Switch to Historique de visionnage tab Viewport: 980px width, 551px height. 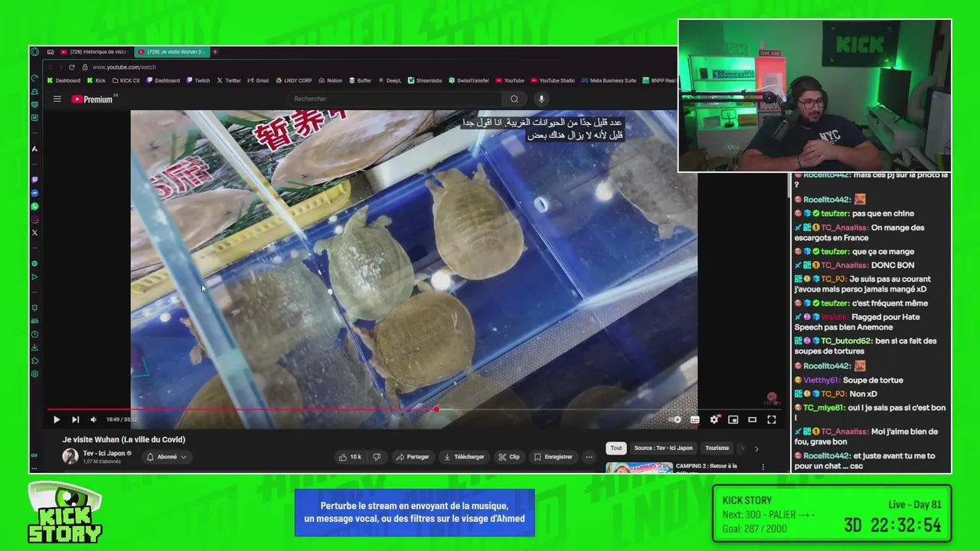pos(93,52)
